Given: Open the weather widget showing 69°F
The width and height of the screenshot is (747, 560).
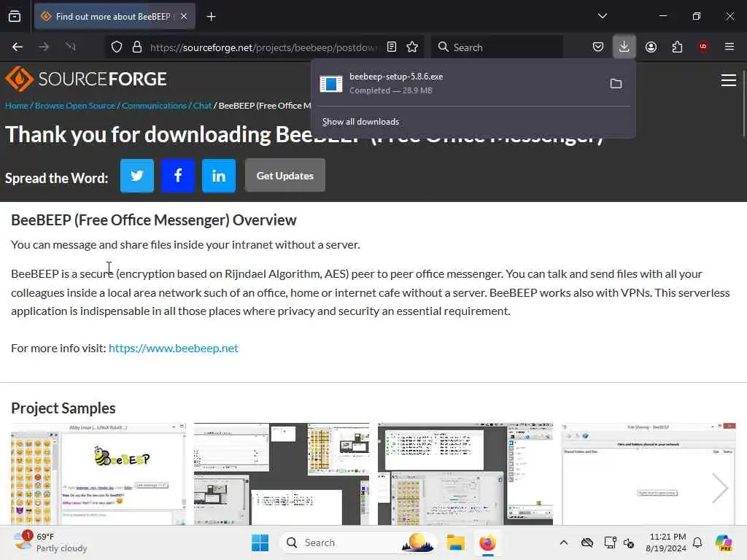Looking at the screenshot, I should (x=50, y=542).
